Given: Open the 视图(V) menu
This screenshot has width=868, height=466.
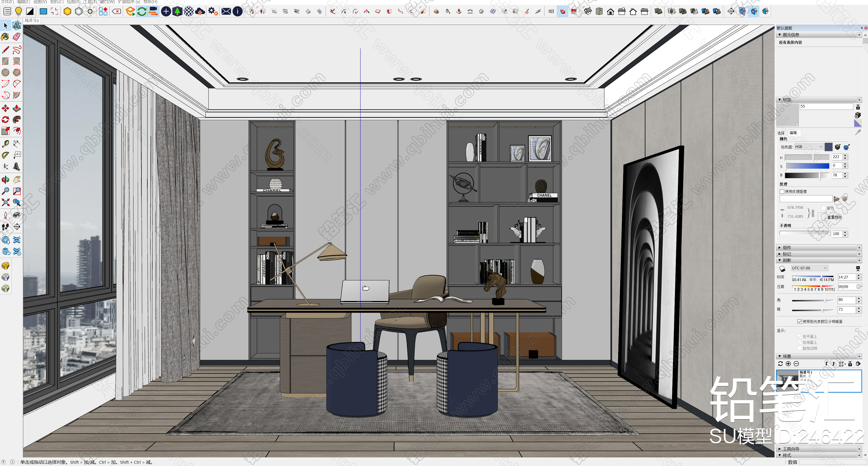Looking at the screenshot, I should [40, 2].
